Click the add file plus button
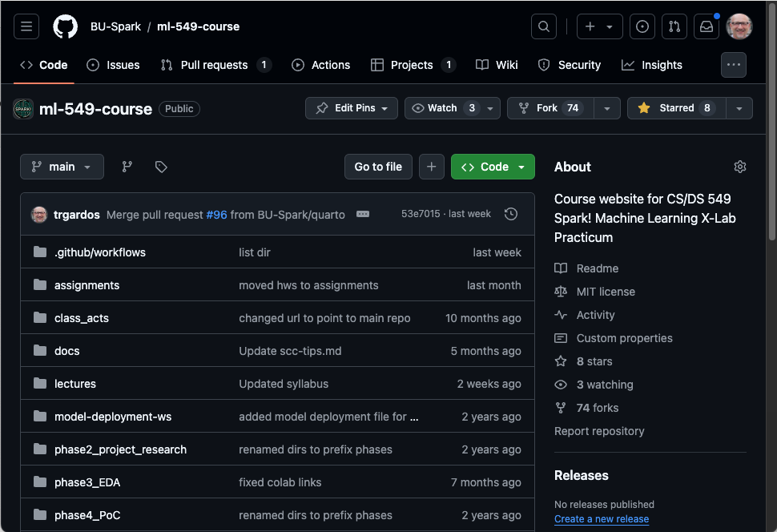This screenshot has width=777, height=532. point(431,167)
